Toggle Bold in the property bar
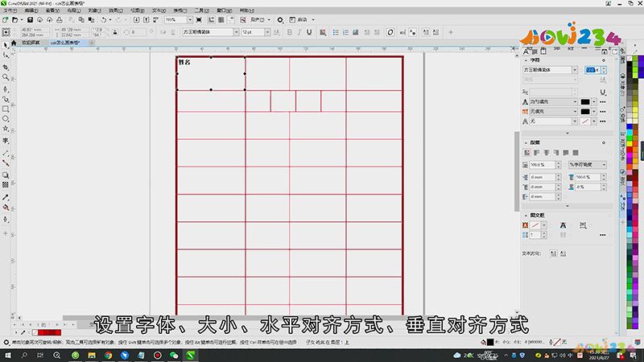 click(x=290, y=32)
